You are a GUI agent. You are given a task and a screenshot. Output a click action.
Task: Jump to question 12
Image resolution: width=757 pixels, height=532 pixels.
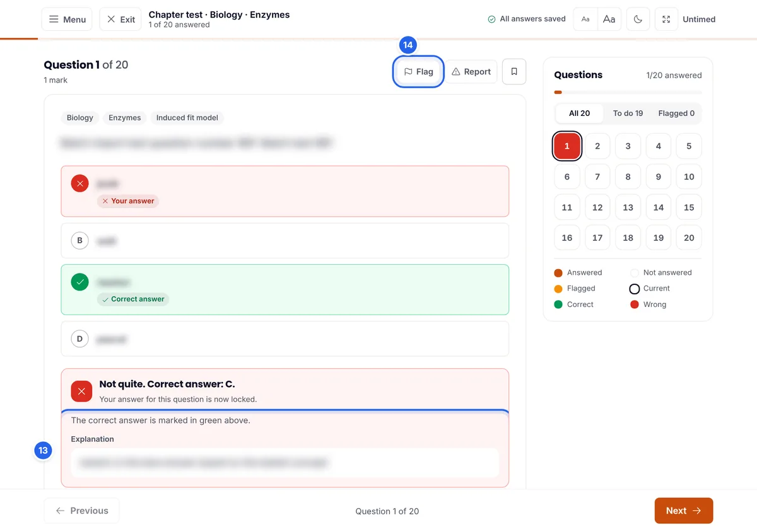click(597, 207)
